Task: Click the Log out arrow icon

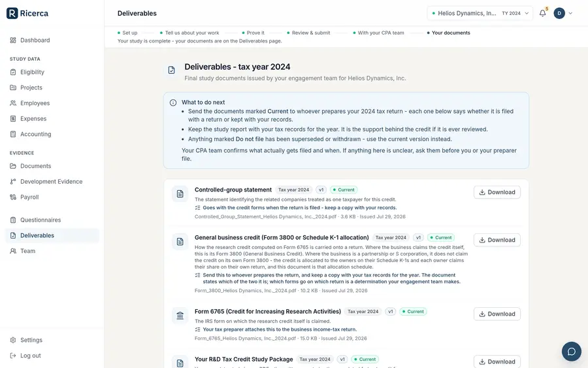Action: pyautogui.click(x=13, y=356)
